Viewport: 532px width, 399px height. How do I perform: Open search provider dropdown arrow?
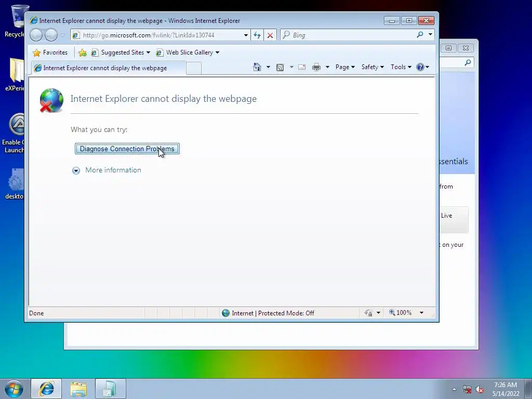coord(430,35)
